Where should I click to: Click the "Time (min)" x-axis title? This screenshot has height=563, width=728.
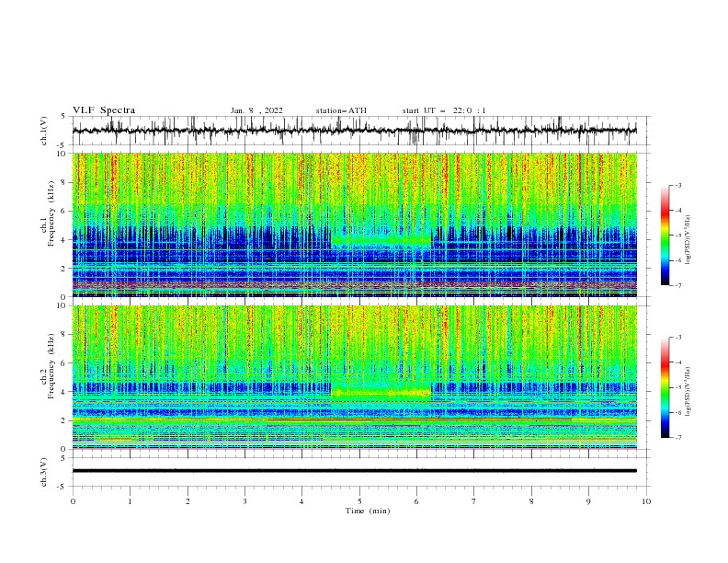[x=368, y=511]
